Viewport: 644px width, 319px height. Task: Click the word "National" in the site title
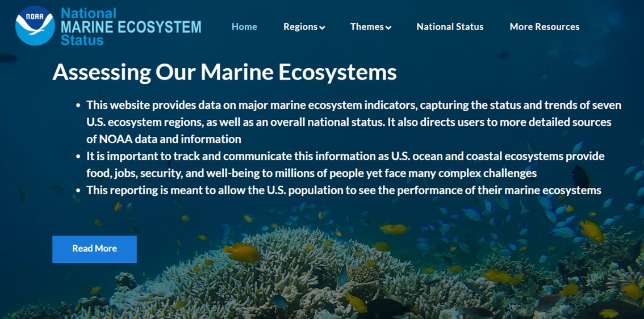point(88,13)
